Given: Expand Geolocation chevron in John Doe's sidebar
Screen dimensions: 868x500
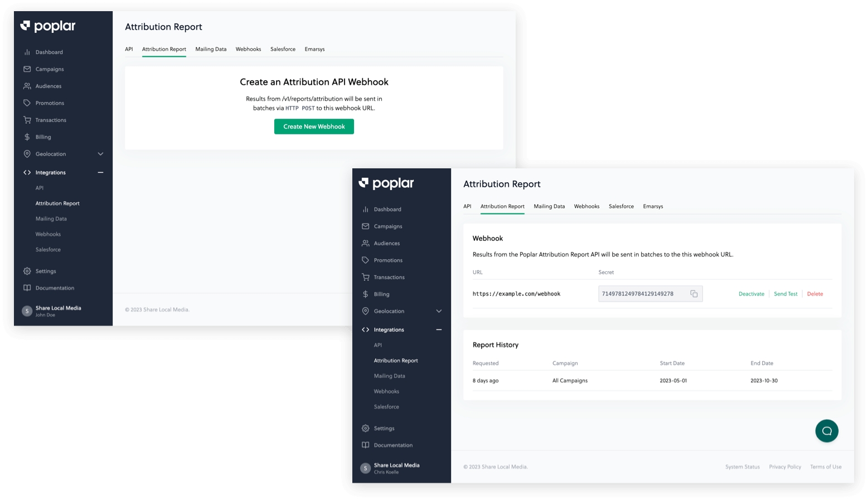Looking at the screenshot, I should click(100, 154).
